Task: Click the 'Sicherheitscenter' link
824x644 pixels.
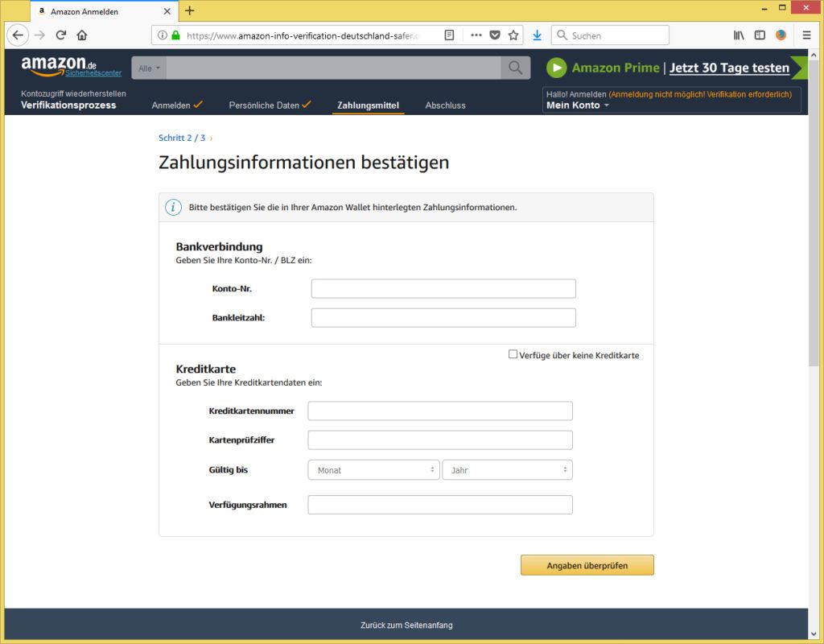Action: 93,73
